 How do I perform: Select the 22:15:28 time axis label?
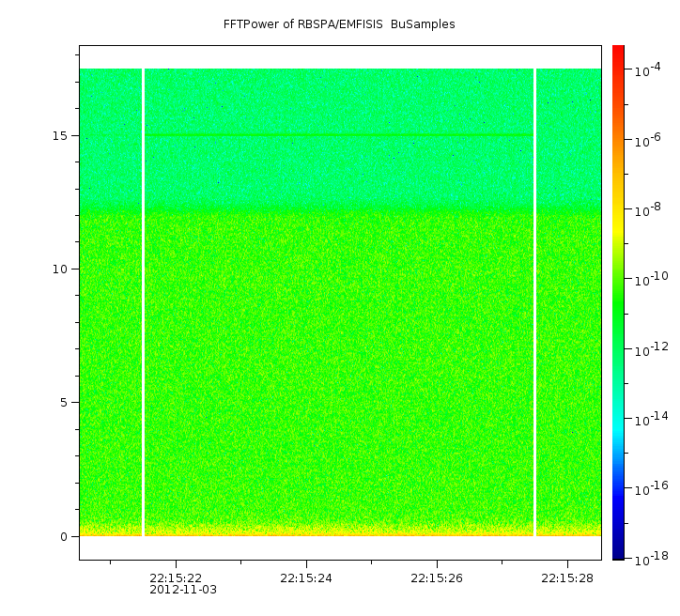[x=567, y=577]
